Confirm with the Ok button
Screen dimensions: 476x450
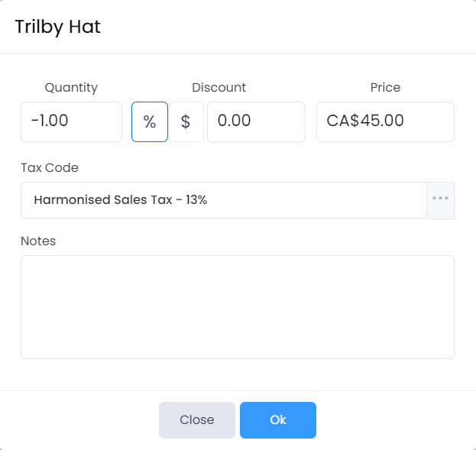[277, 419]
